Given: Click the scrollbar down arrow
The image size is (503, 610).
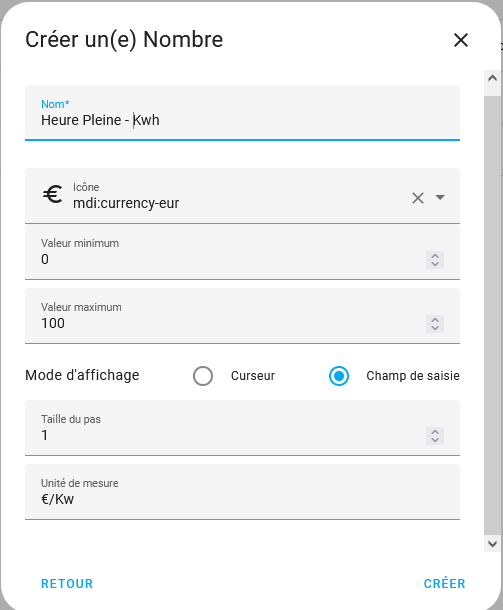Looking at the screenshot, I should [492, 543].
